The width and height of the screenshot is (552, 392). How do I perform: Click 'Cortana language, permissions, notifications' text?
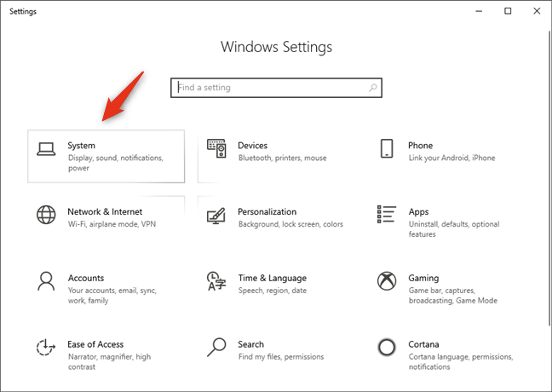pos(461,361)
